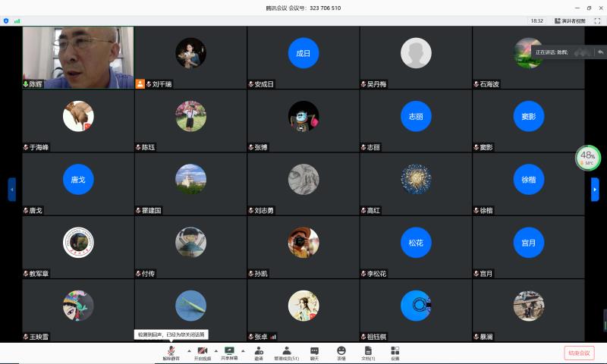Open the 表情 emoji reactions

341,353
